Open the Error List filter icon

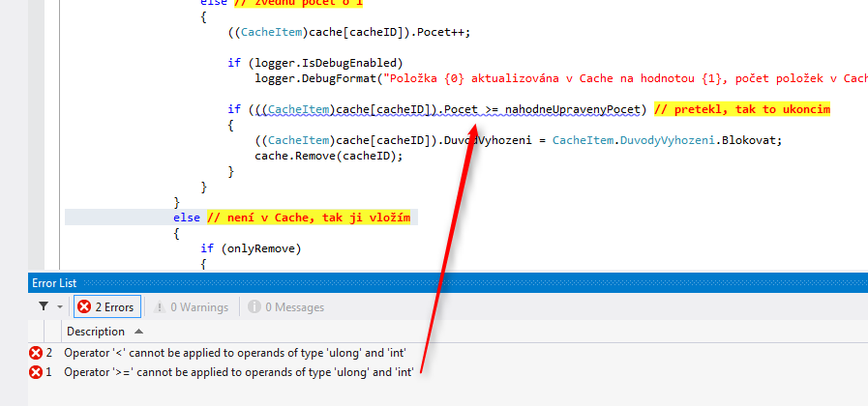tap(44, 306)
